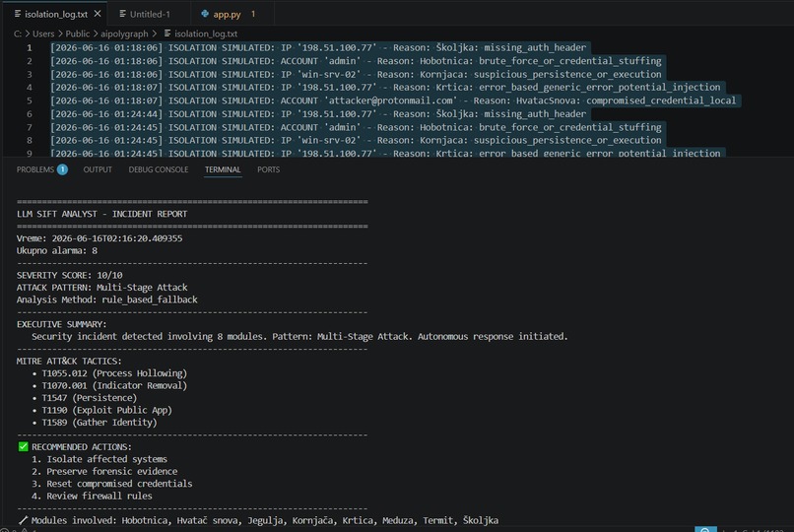Click 'ATTACK PATTERN: Multi-Stage Attack' in terminal

coord(101,288)
